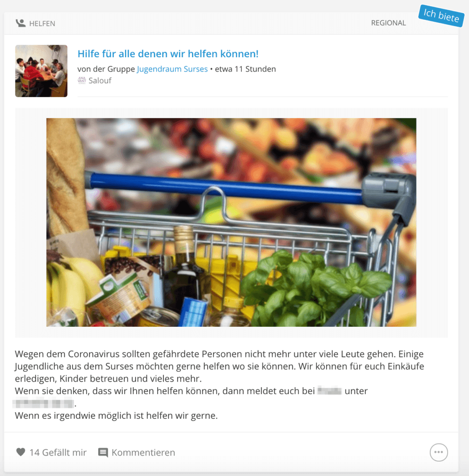
Task: Like the post via '14 Gefällt mir'
Action: pyautogui.click(x=58, y=452)
